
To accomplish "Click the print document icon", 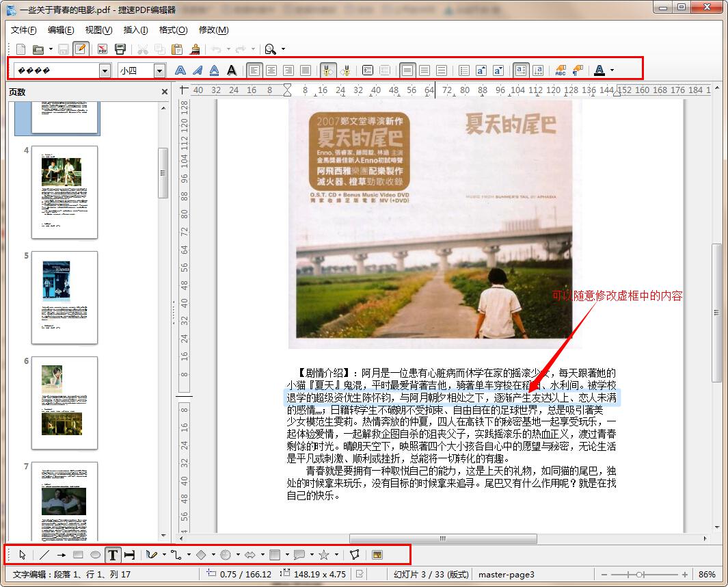I will point(120,49).
